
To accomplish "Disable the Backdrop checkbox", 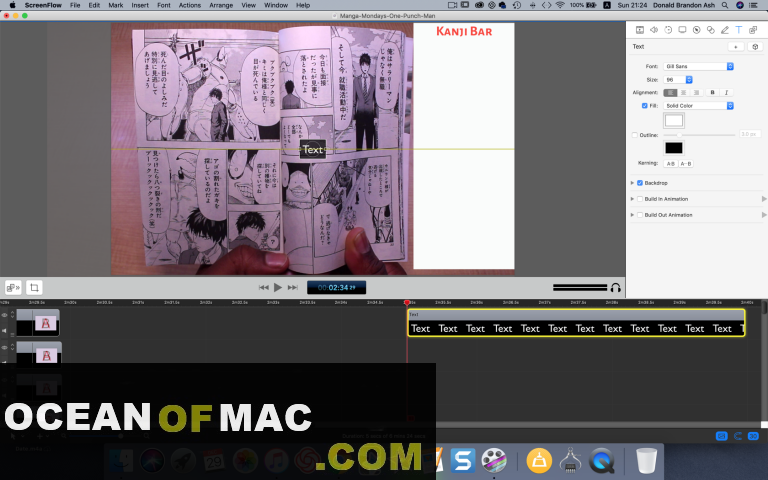I will (x=640, y=183).
